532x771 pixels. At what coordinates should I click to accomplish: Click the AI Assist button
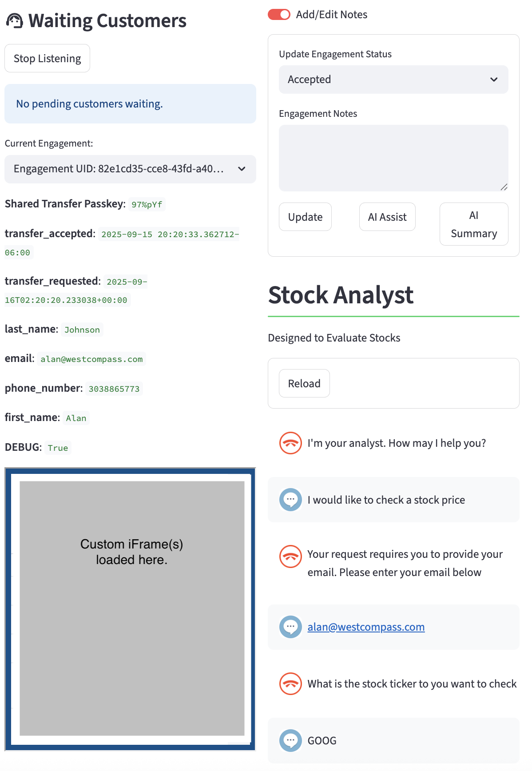(387, 217)
